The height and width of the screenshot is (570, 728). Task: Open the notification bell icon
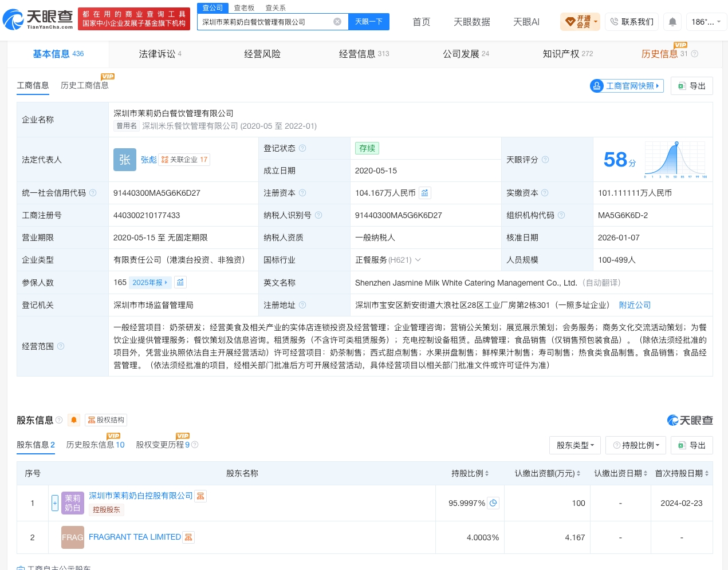pos(672,22)
